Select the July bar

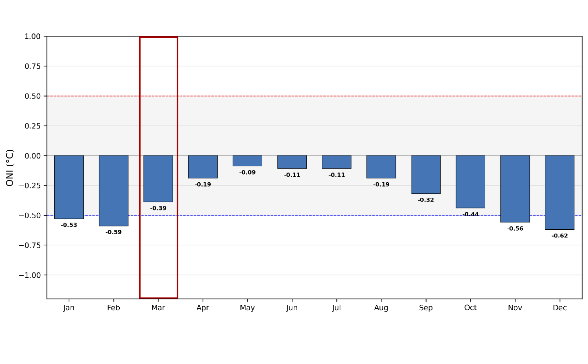point(336,162)
